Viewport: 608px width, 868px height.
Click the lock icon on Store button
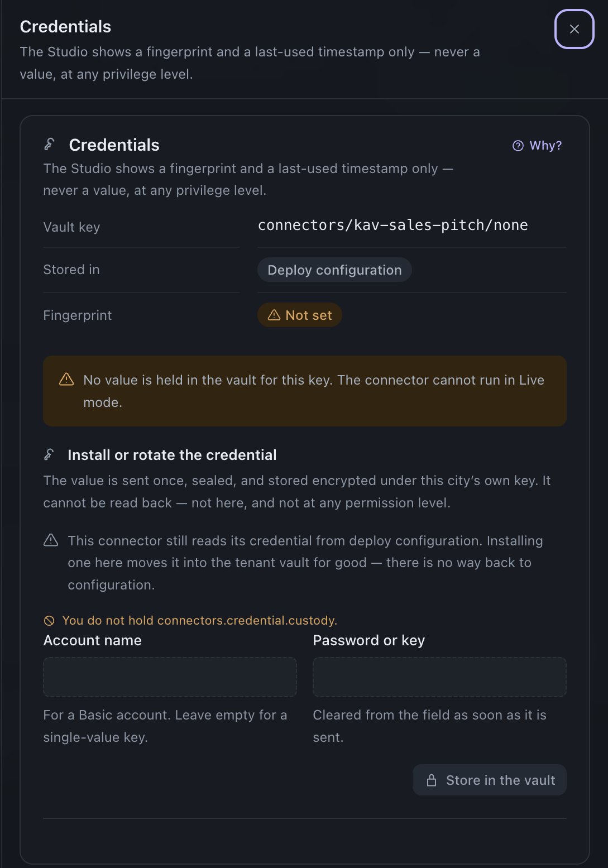(432, 780)
